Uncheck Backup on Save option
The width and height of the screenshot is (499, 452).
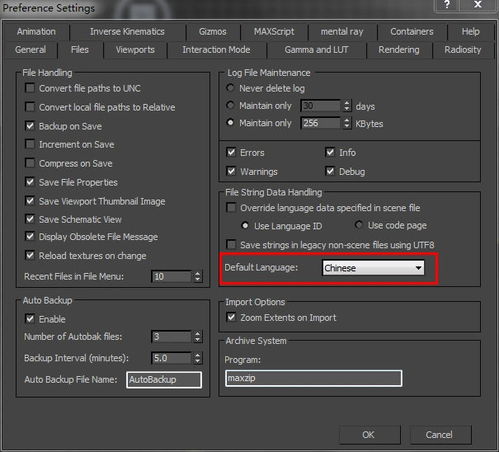(x=30, y=126)
